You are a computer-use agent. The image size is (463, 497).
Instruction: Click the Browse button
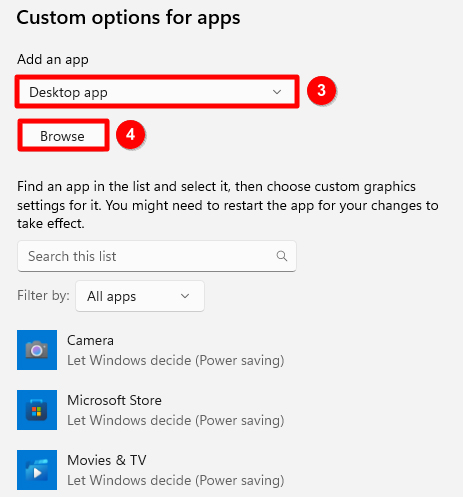click(x=63, y=136)
